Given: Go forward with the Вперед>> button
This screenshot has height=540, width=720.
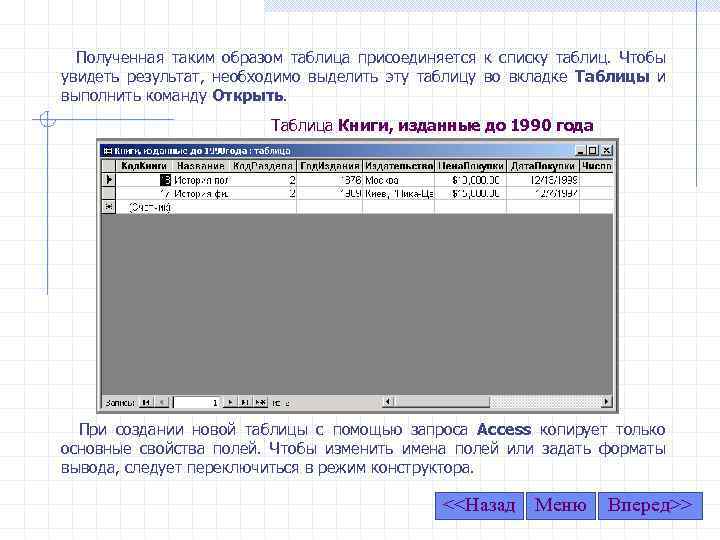Looking at the screenshot, I should [650, 506].
